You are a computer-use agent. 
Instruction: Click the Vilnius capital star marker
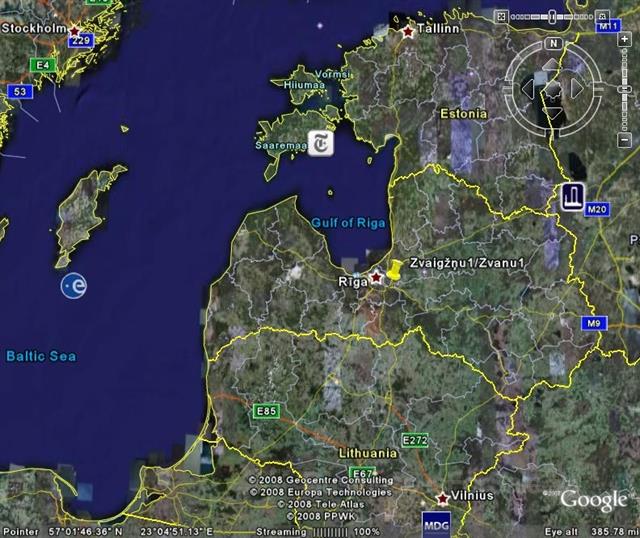442,496
